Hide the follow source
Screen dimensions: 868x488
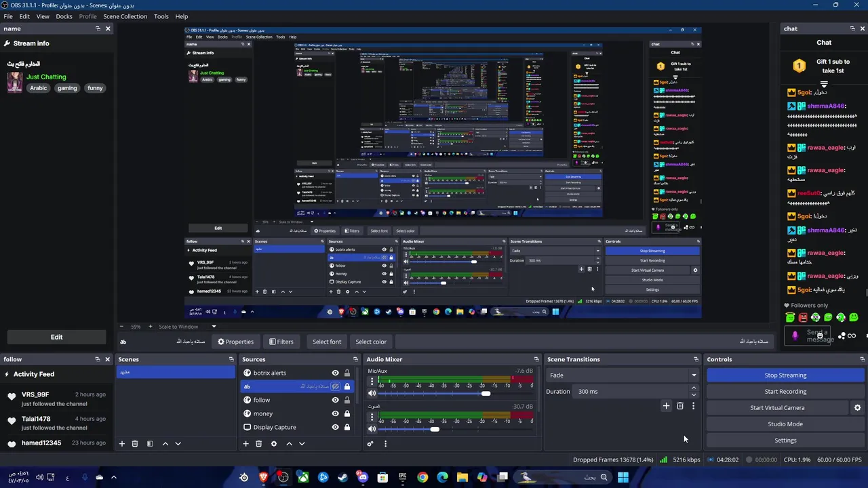[x=335, y=400]
